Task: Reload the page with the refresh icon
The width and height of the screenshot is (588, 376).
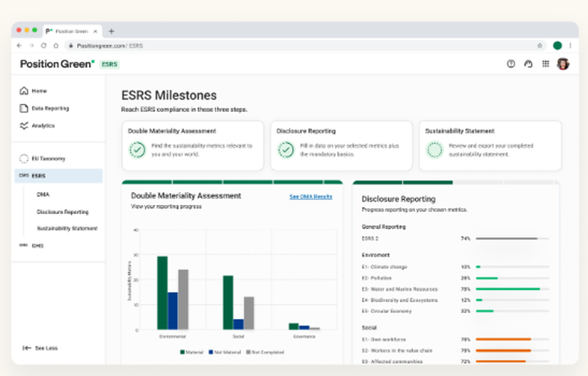Action: pyautogui.click(x=44, y=46)
